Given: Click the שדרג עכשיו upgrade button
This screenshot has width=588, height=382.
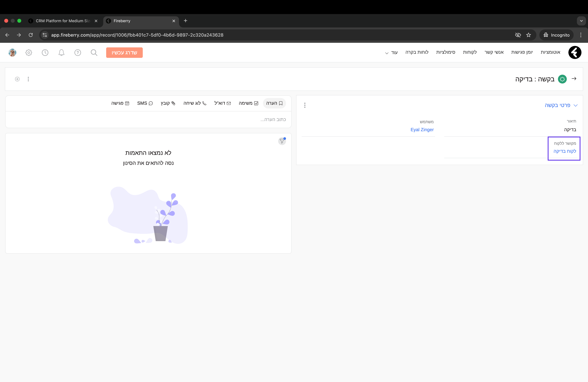Looking at the screenshot, I should [124, 52].
